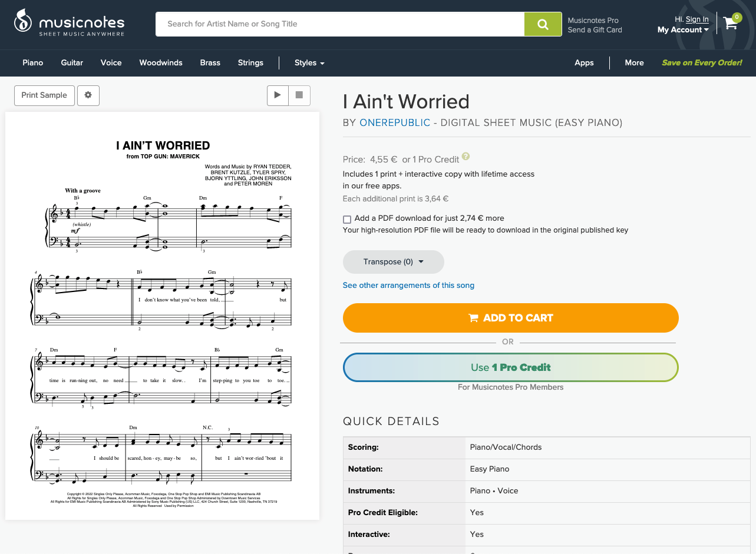
Task: Click the Print Sample button
Action: click(44, 95)
